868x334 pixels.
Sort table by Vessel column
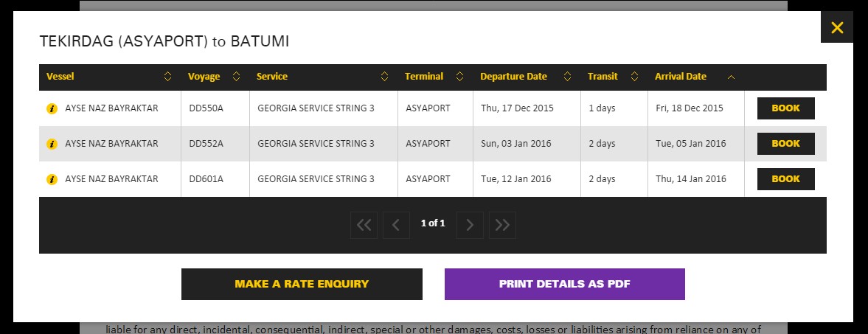coord(167,77)
